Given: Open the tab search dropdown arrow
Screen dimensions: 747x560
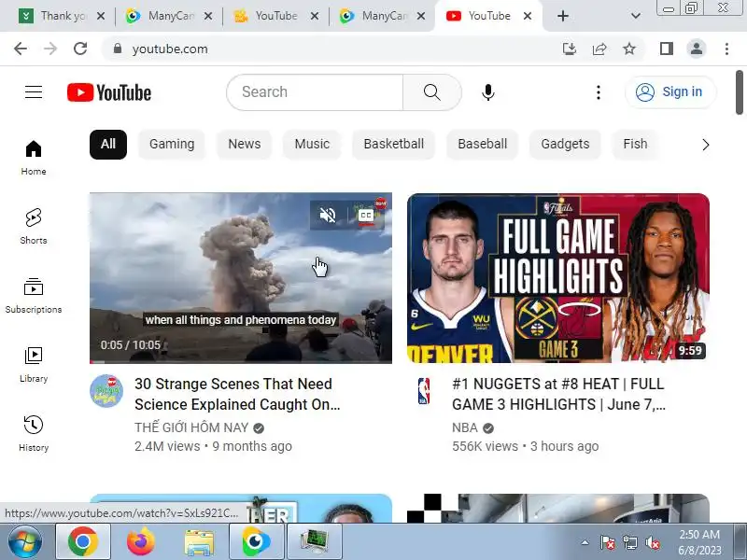Looking at the screenshot, I should [636, 16].
